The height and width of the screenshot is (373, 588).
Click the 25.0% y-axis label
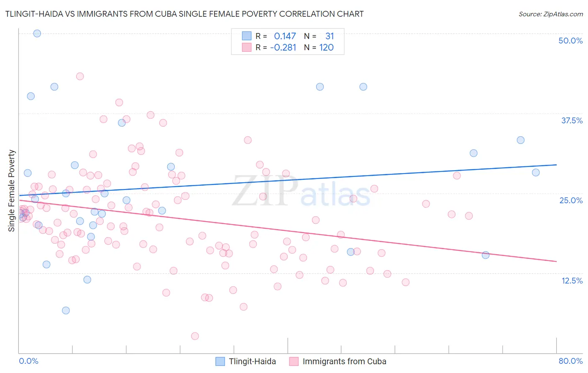(571, 200)
